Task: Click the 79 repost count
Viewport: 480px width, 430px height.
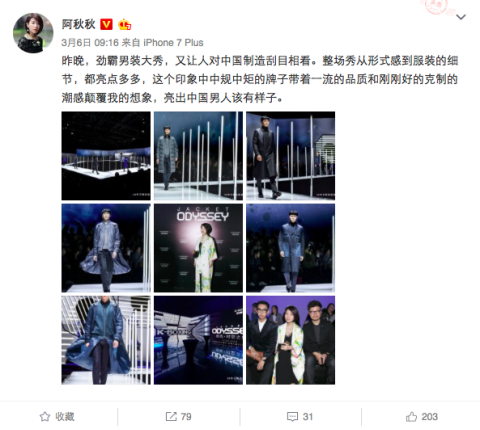Action: [x=186, y=417]
